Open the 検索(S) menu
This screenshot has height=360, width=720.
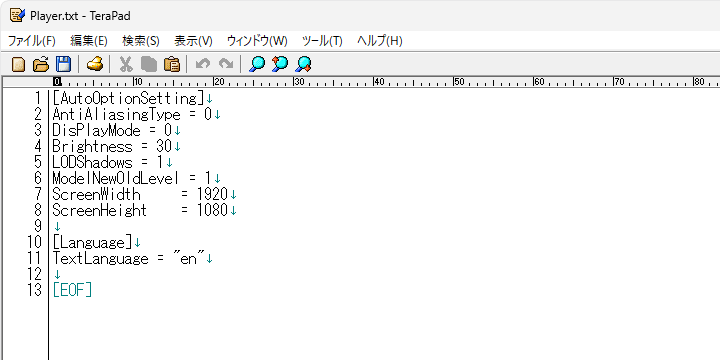coord(141,41)
